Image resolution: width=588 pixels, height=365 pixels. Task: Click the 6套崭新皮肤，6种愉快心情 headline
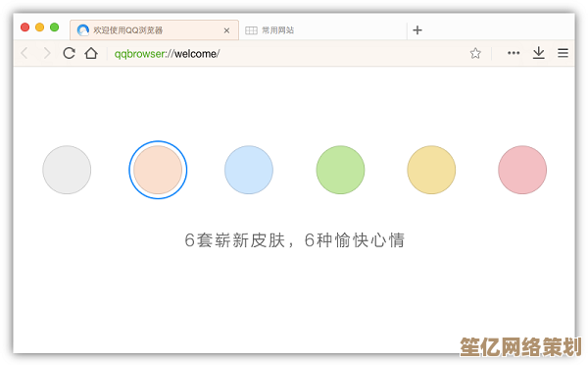(x=294, y=240)
